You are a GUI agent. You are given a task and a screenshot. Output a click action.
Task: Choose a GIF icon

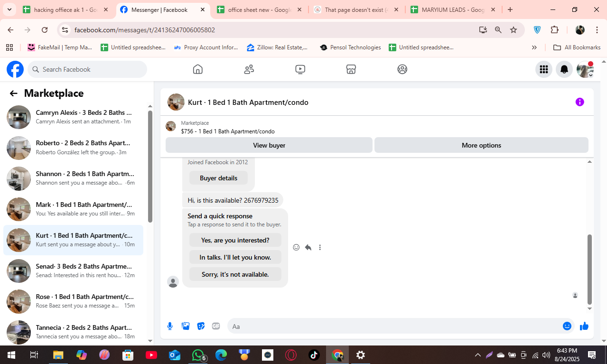[x=216, y=326]
